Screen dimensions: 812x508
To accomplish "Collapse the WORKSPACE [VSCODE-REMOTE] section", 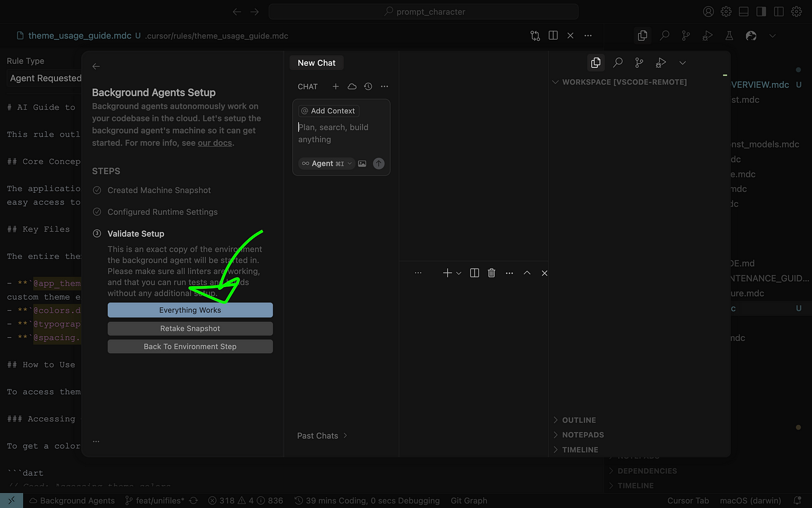I will click(x=555, y=82).
